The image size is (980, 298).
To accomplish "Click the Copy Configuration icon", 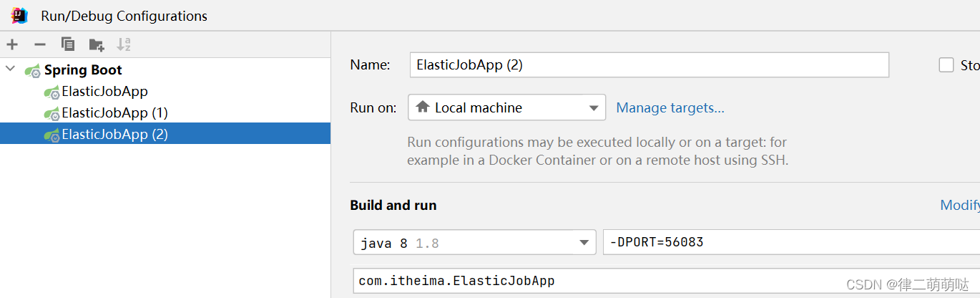I will 68,44.
